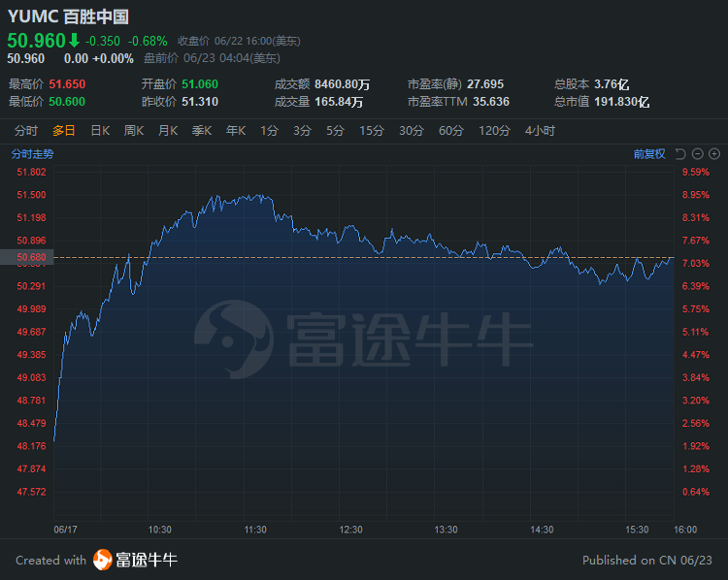The height and width of the screenshot is (580, 728).
Task: Click the 10:30 time axis label
Action: [x=160, y=530]
